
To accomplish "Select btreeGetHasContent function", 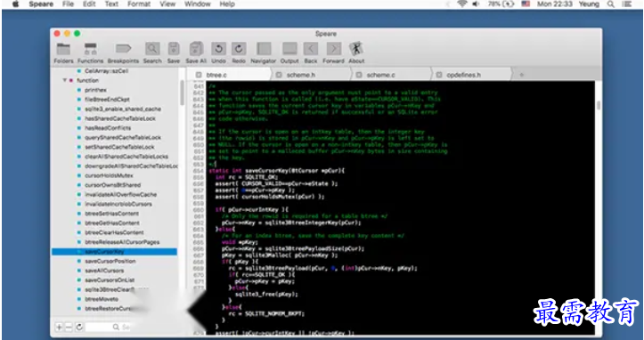I will tap(112, 223).
